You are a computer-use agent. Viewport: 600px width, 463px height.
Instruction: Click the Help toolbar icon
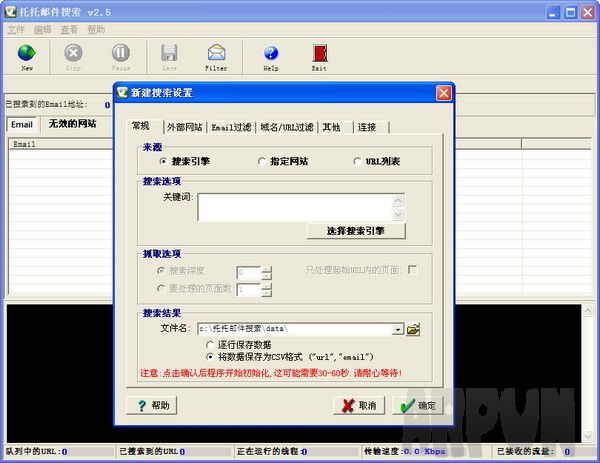click(x=270, y=57)
